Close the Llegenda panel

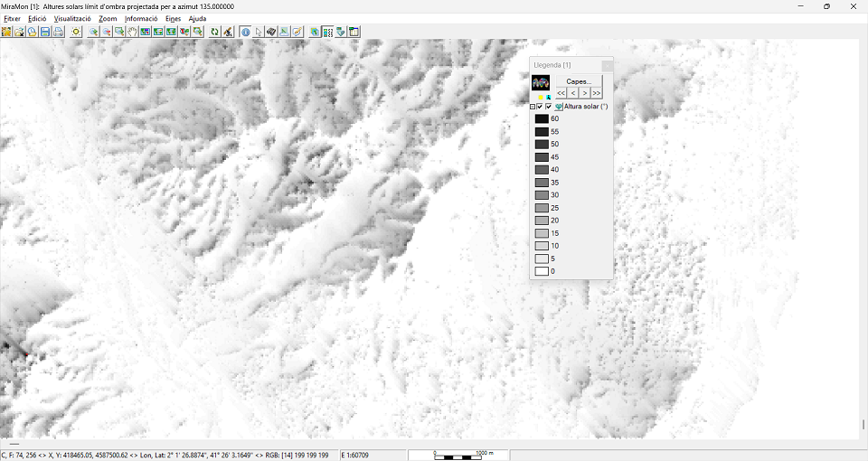pos(607,65)
